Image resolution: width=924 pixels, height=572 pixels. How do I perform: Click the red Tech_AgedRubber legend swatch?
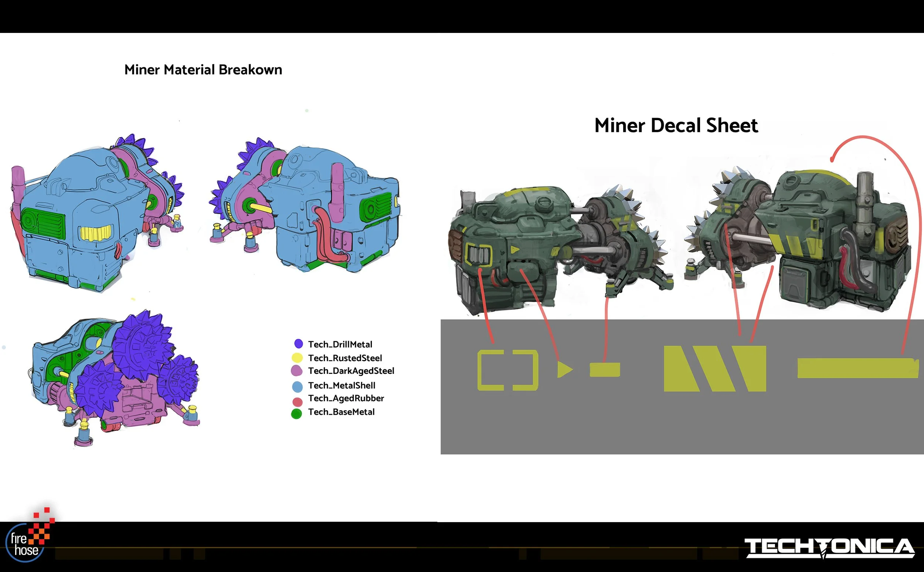[298, 402]
